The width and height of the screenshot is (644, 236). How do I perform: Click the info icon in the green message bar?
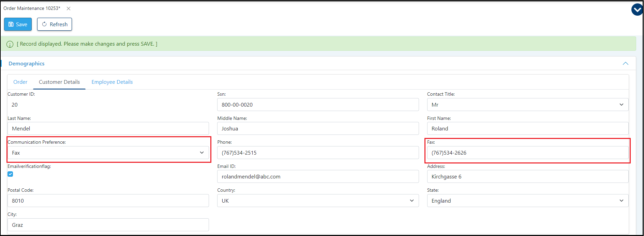point(10,44)
